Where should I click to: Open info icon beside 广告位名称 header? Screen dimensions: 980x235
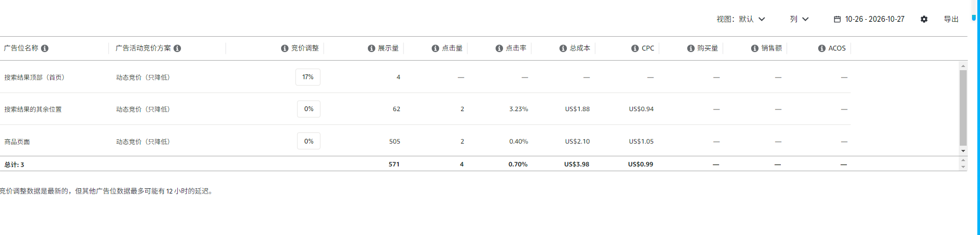click(x=45, y=48)
